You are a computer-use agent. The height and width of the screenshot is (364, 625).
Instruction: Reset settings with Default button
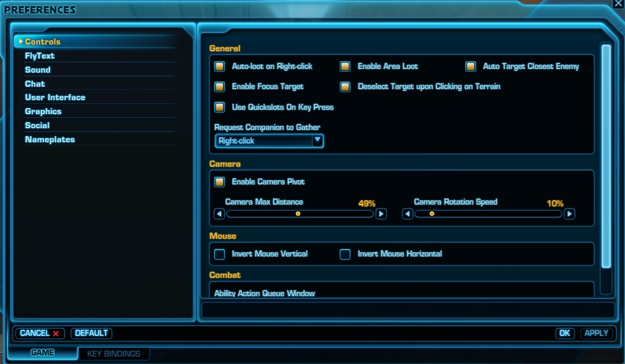click(x=92, y=333)
